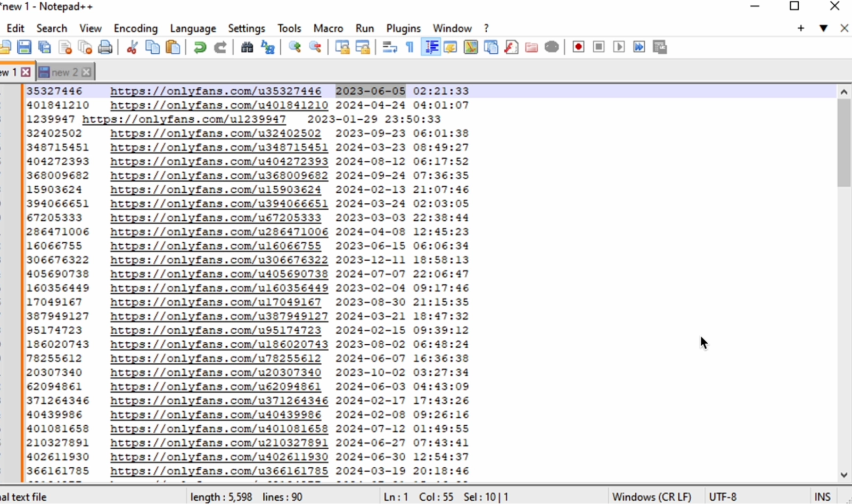Viewport: 852px width, 504px height.
Task: Click the Print toolbar icon
Action: coord(105,47)
